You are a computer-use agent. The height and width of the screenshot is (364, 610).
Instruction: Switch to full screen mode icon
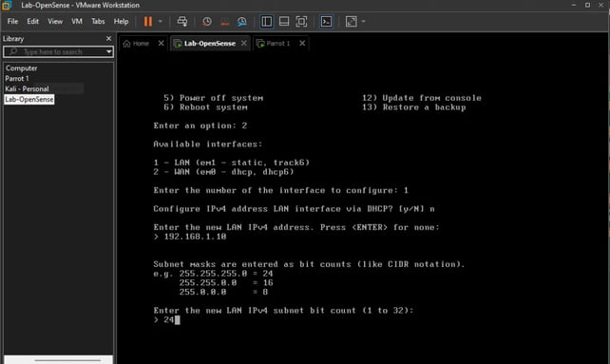pyautogui.click(x=301, y=22)
